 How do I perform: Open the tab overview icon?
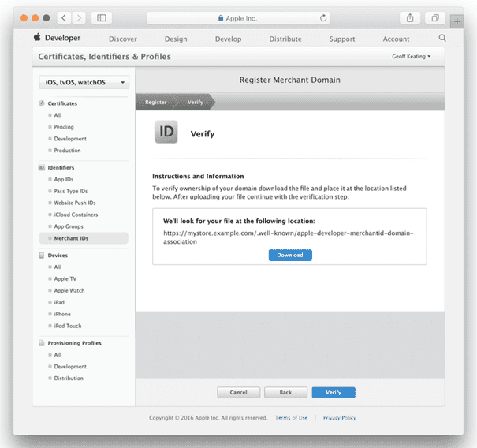(x=434, y=17)
